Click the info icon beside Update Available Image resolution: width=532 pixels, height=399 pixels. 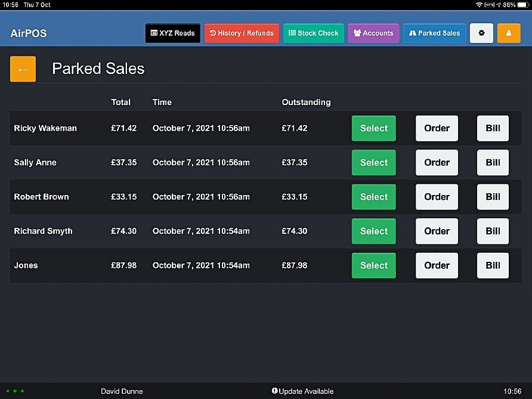tap(275, 391)
